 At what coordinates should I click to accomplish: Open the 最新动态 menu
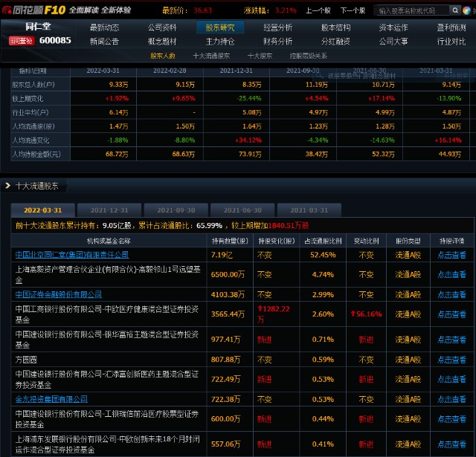click(x=104, y=27)
